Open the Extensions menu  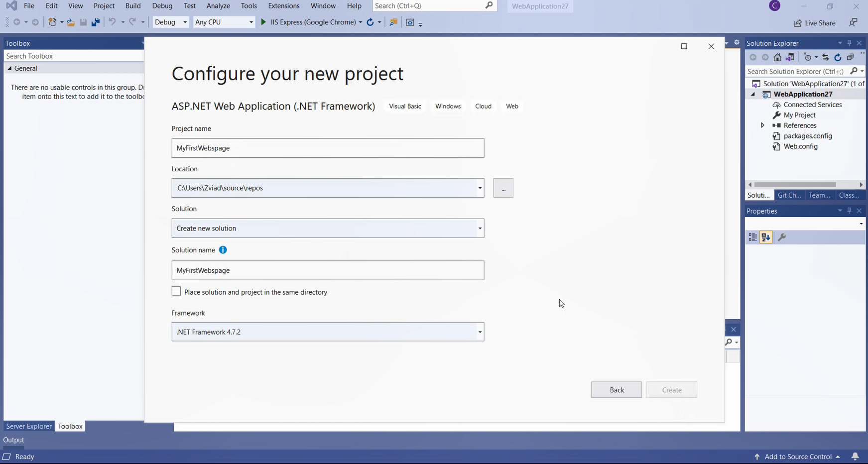[x=283, y=6]
